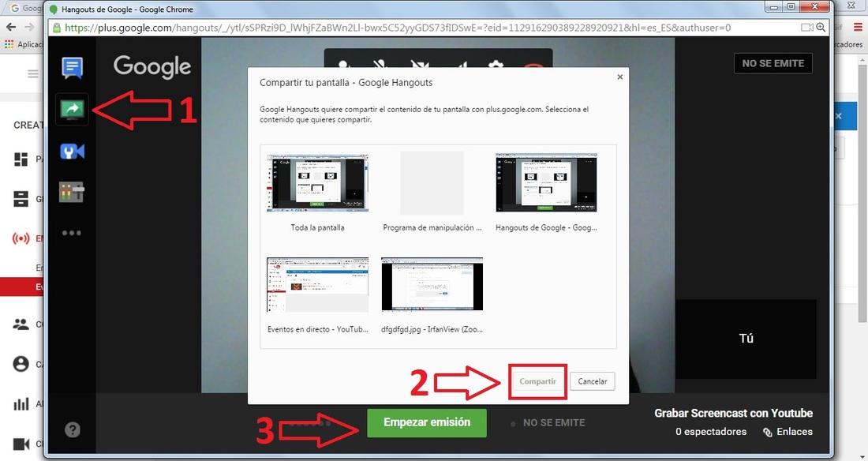This screenshot has width=868, height=461.
Task: Open help question mark icon in Hangouts
Action: point(72,429)
